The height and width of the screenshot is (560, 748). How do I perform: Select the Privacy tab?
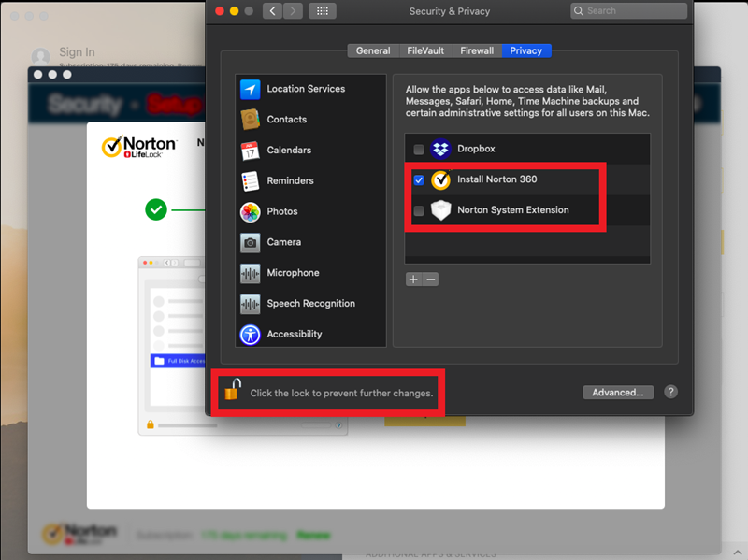(x=526, y=50)
